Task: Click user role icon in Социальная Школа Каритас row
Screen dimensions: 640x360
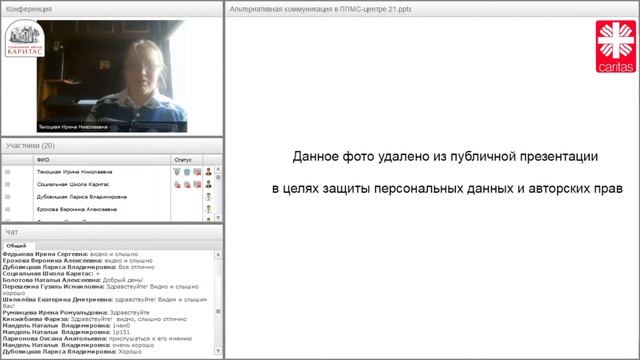Action: (x=209, y=184)
